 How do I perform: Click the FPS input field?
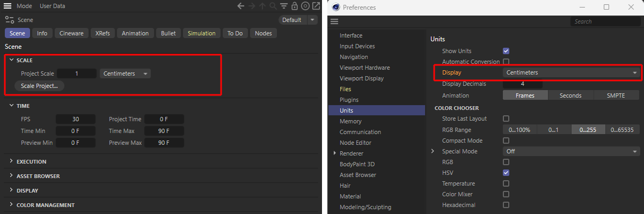76,119
